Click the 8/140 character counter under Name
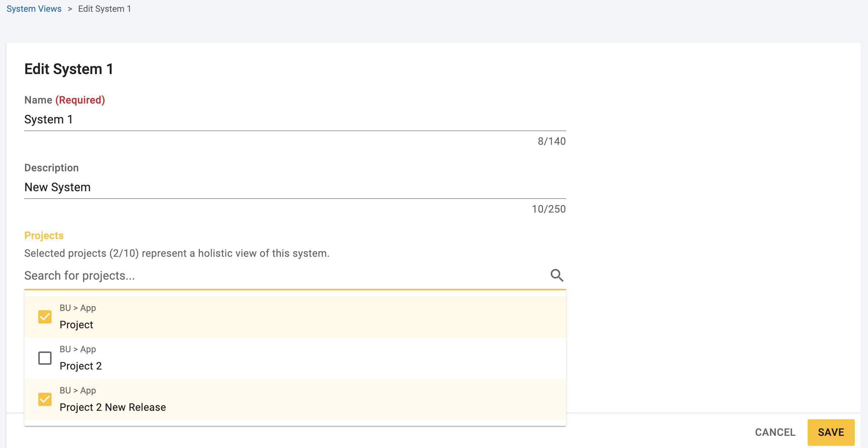This screenshot has width=868, height=448. click(551, 141)
